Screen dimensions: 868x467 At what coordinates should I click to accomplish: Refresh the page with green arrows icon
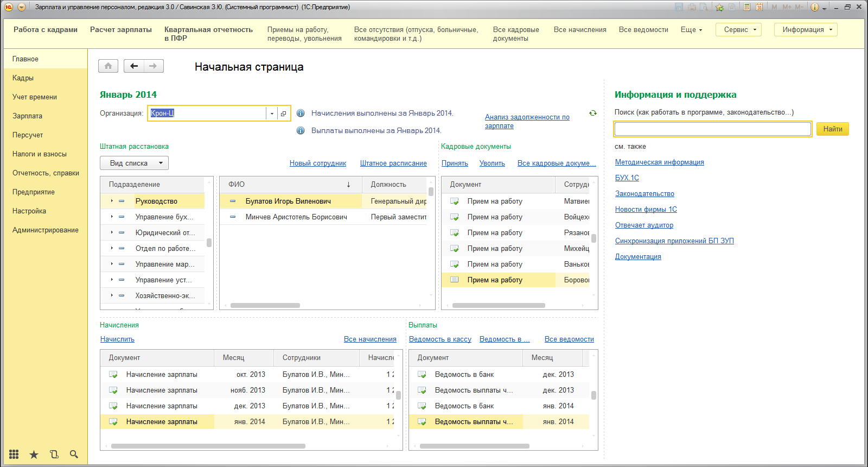[592, 113]
